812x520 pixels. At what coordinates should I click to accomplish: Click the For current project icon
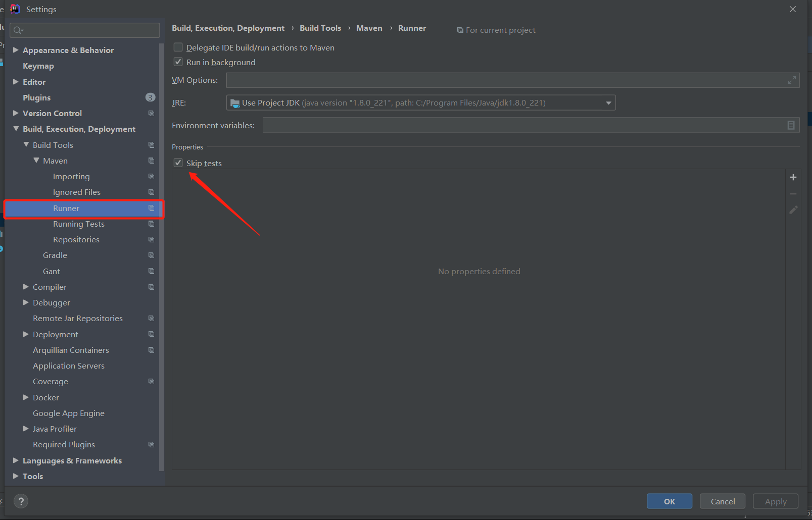pos(460,30)
